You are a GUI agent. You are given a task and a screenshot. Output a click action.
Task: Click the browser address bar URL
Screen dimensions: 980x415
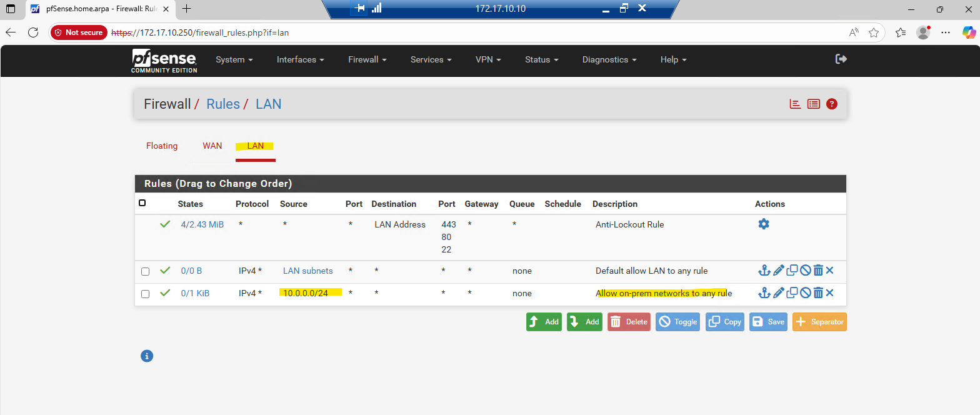point(200,32)
